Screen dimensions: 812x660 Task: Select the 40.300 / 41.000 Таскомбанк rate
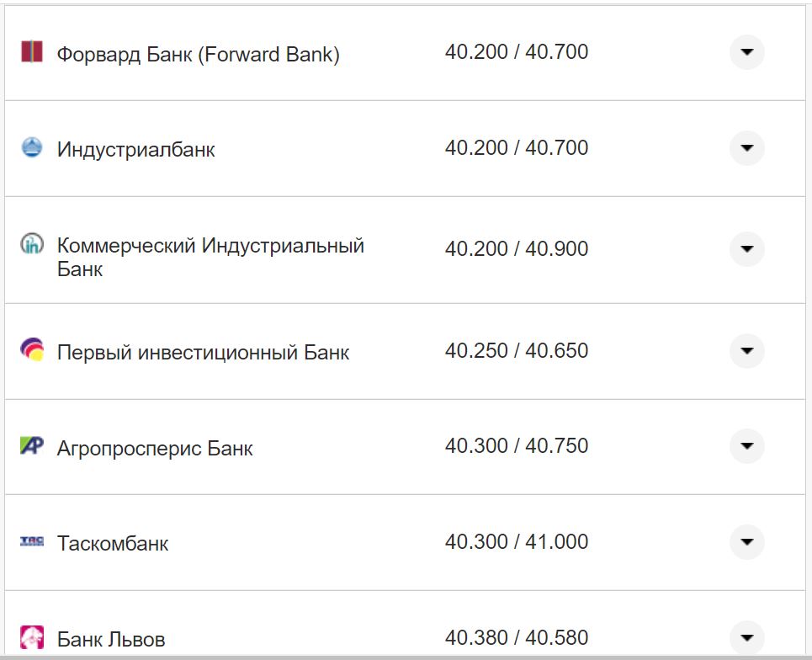coord(518,542)
